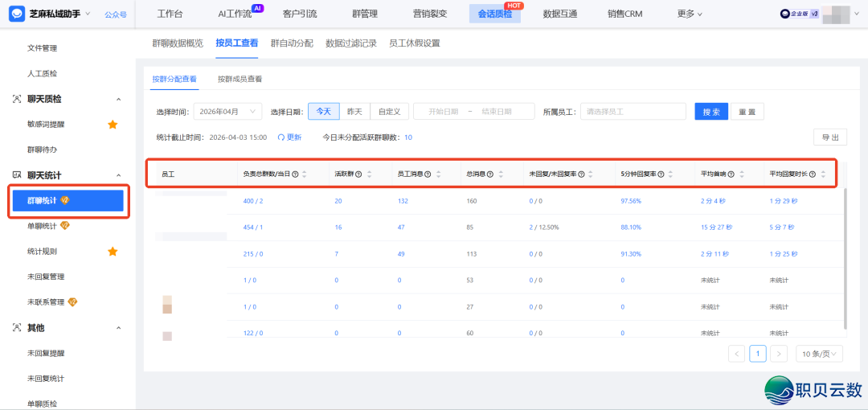Switch to 群自动分配 tab

tap(293, 43)
